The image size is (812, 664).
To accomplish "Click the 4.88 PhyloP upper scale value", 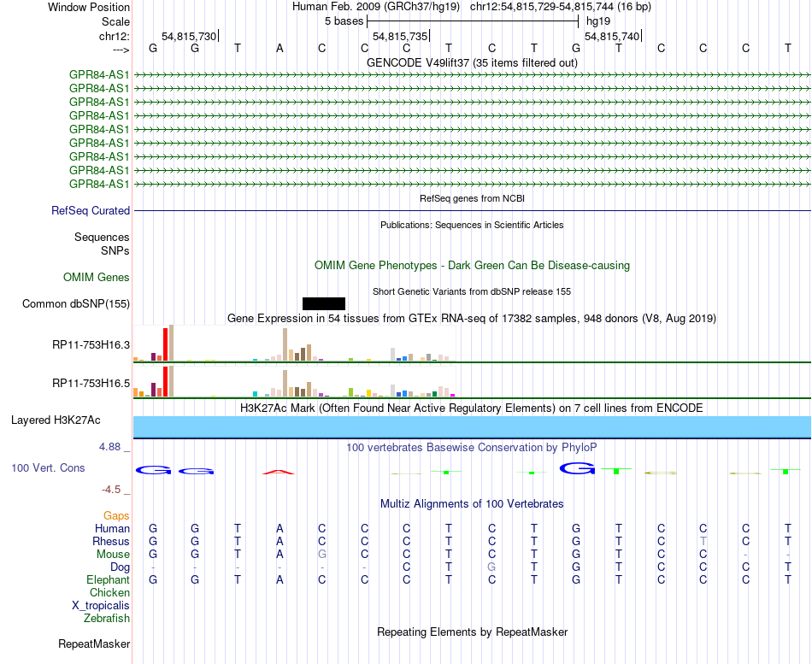I will coord(109,447).
